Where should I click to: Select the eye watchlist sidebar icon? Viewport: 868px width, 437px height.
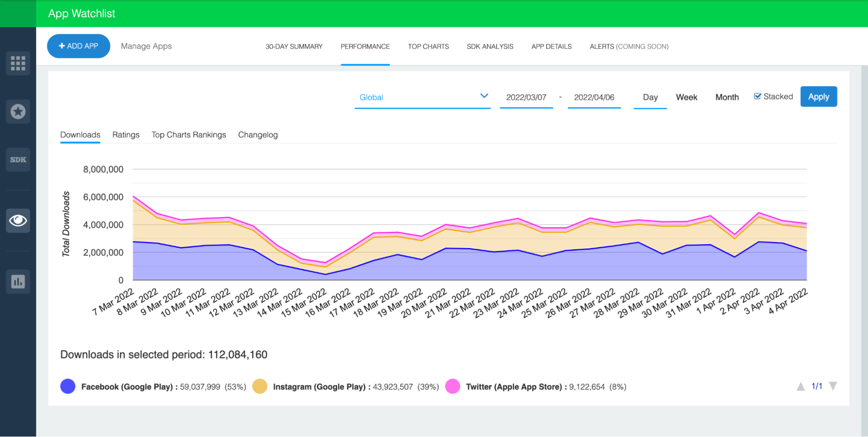pyautogui.click(x=18, y=221)
